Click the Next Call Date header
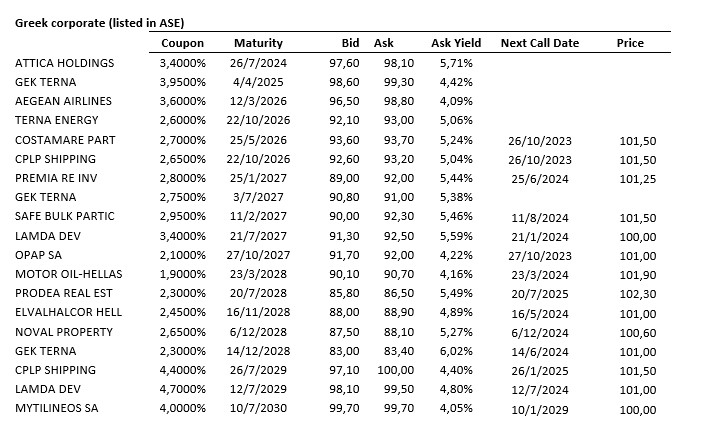The image size is (716, 425). 539,44
